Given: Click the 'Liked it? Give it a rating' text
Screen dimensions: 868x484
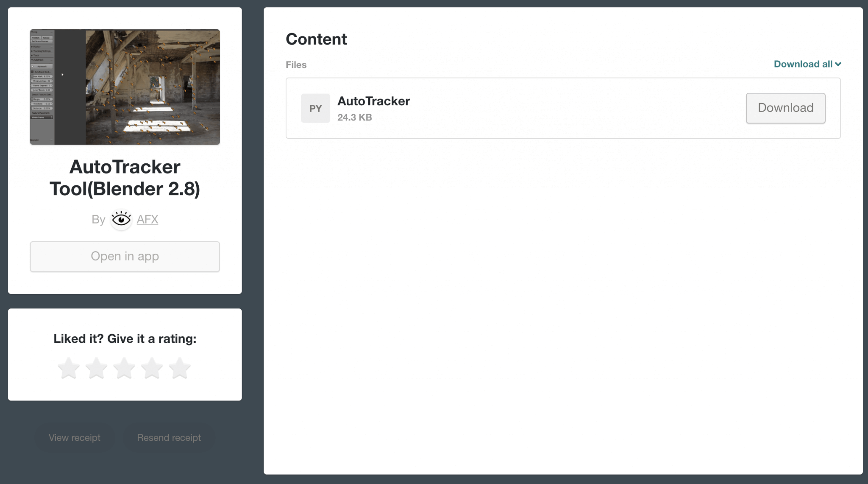Looking at the screenshot, I should click(x=125, y=339).
